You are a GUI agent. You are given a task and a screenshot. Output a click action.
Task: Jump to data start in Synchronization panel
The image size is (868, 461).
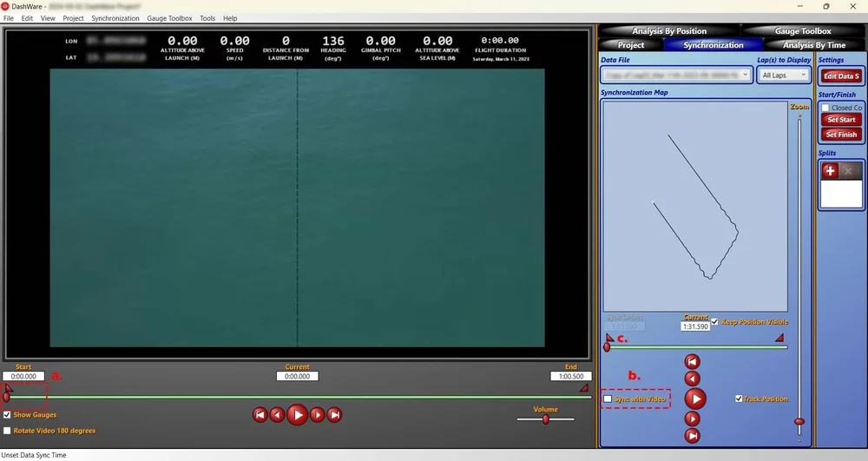coord(692,361)
